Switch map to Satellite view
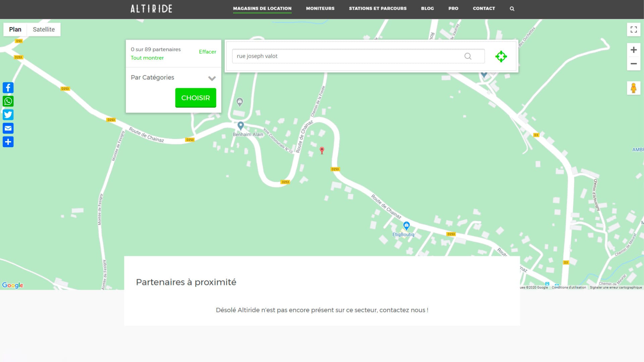This screenshot has height=362, width=644. click(x=44, y=29)
